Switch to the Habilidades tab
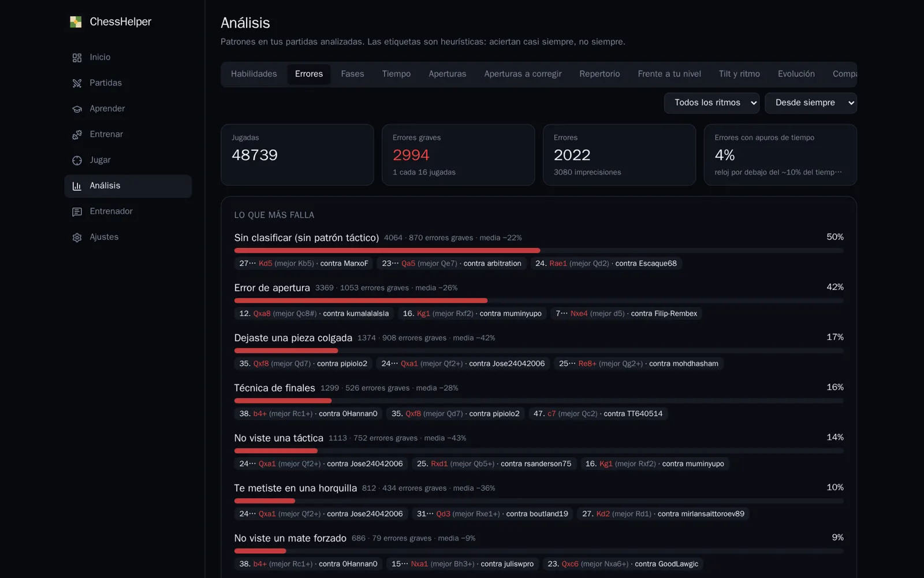The image size is (924, 578). pos(254,74)
